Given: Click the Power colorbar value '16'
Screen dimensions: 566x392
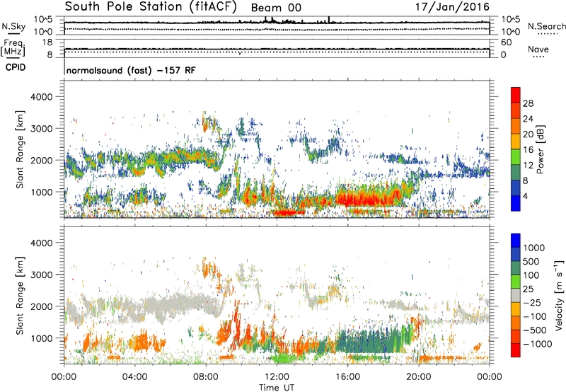Looking at the screenshot, I should (x=528, y=150).
